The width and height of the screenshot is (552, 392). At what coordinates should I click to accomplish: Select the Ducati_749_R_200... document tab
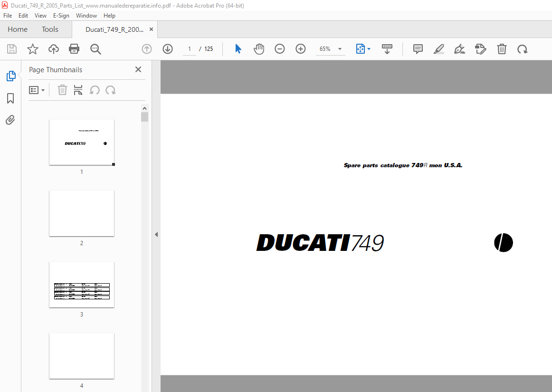click(114, 29)
